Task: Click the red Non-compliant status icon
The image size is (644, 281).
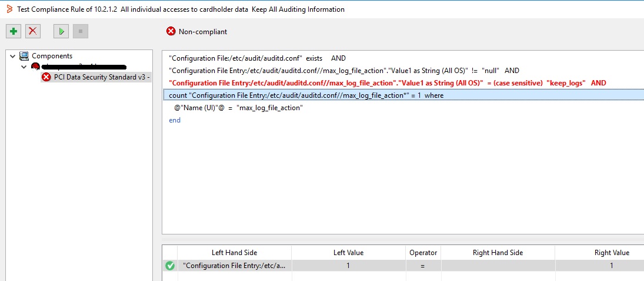Action: tap(171, 31)
